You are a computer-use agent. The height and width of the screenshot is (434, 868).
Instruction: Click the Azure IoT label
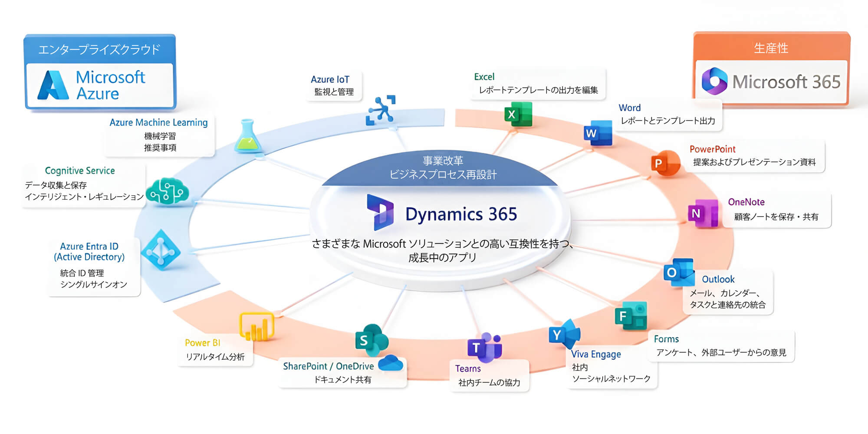(x=330, y=79)
